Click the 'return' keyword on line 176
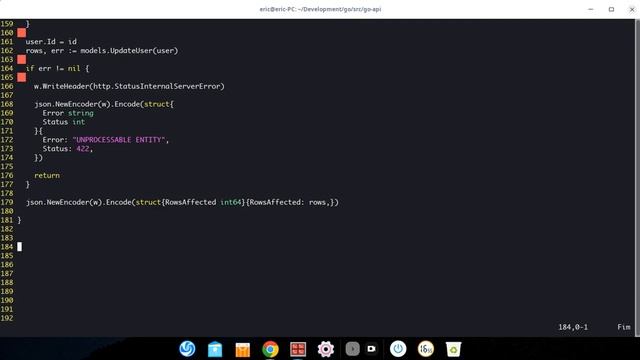The height and width of the screenshot is (360, 640). coord(47,176)
